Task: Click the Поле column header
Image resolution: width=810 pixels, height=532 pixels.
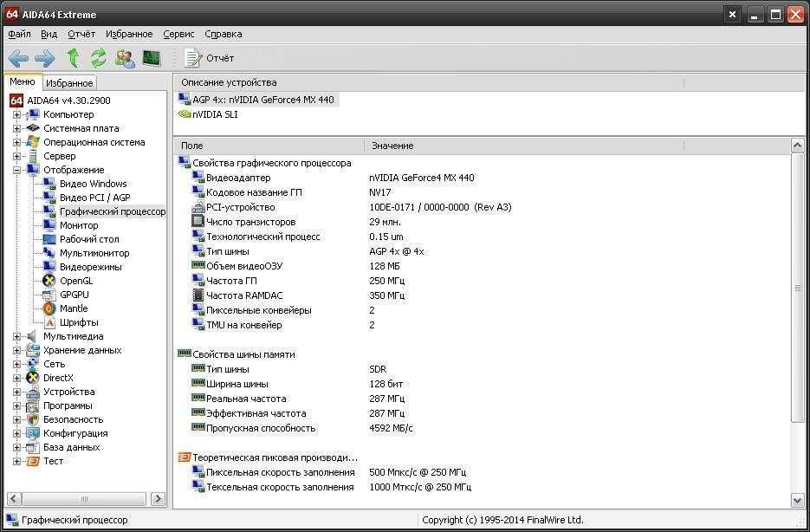Action: tap(269, 146)
